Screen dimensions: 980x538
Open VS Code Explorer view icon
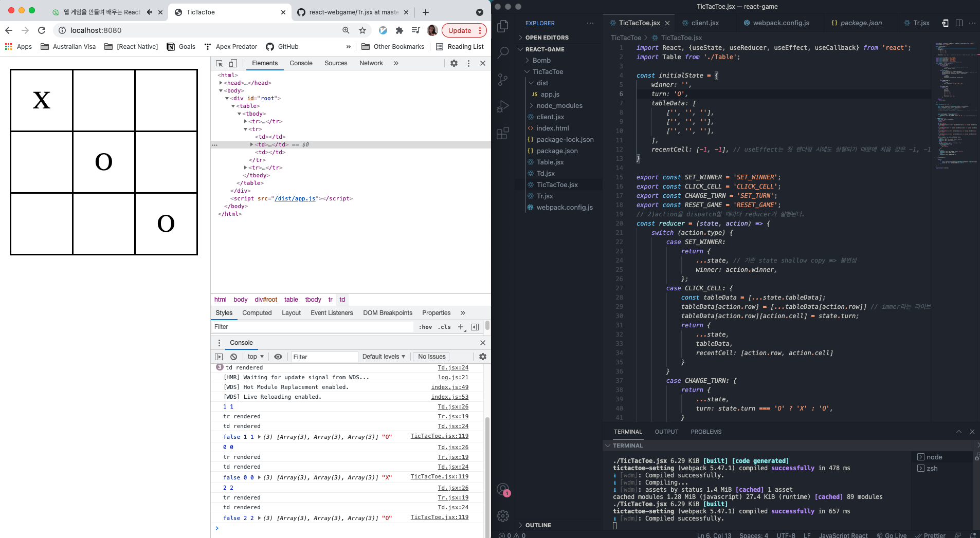pos(503,26)
